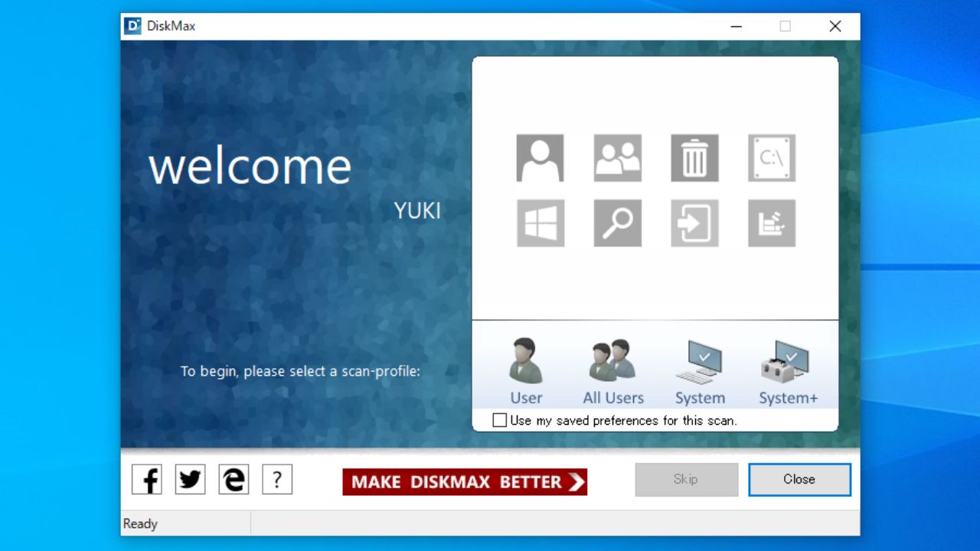The width and height of the screenshot is (980, 551).
Task: Click the Ready status bar text
Action: click(140, 524)
